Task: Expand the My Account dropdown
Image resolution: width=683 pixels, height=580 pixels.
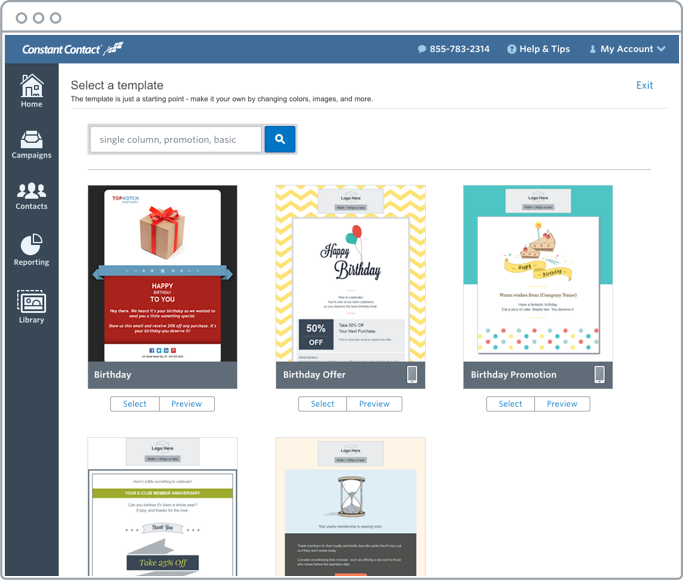Action: pos(626,49)
